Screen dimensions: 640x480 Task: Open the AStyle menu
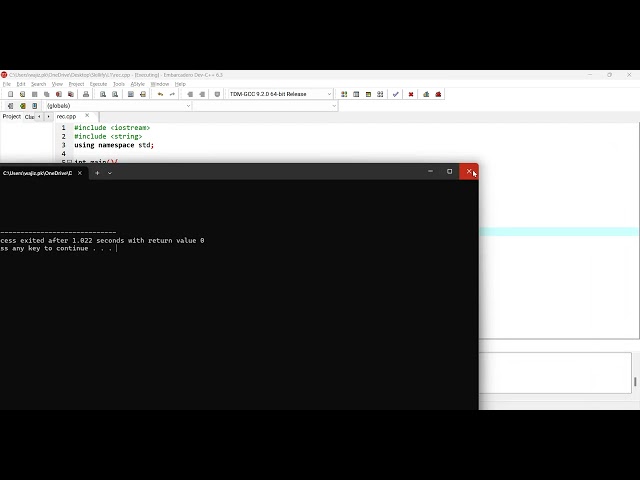(x=138, y=84)
